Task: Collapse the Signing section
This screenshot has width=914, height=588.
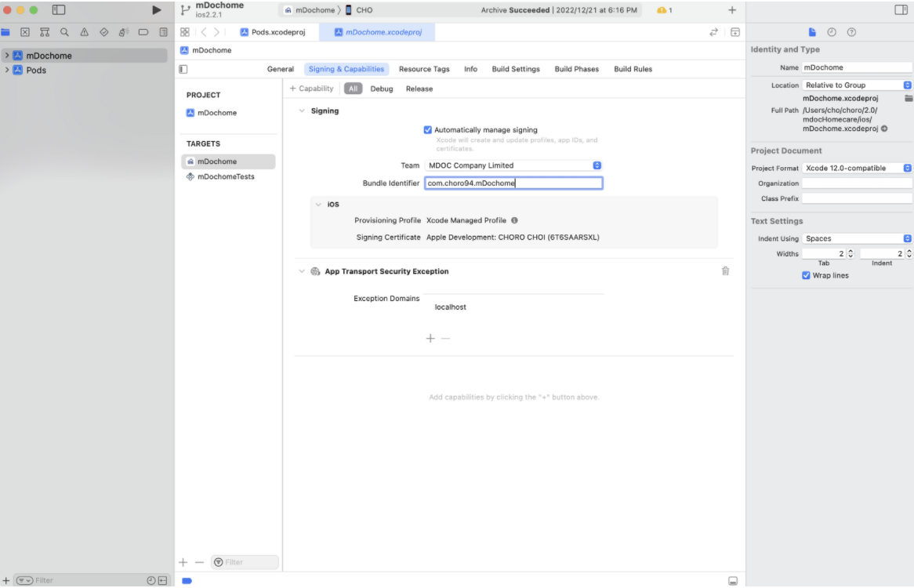Action: tap(301, 111)
